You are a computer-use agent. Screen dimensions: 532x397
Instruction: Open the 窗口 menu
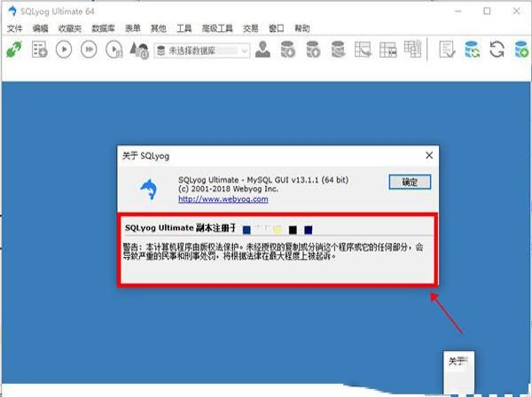coord(277,28)
